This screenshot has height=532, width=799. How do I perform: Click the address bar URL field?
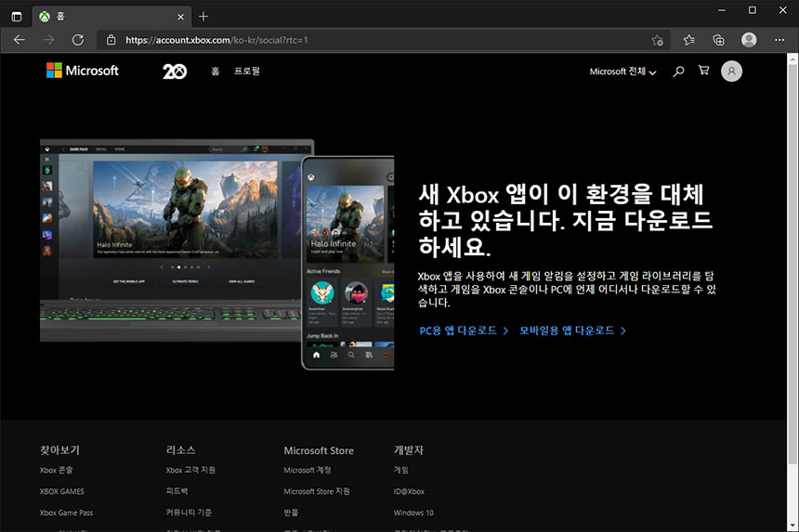tap(385, 40)
